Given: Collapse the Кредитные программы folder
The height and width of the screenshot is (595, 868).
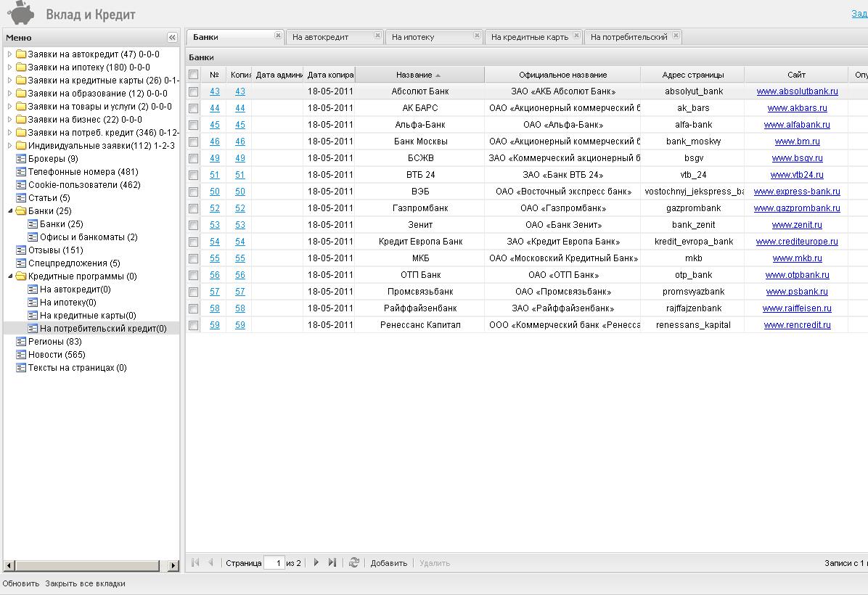Looking at the screenshot, I should point(10,276).
